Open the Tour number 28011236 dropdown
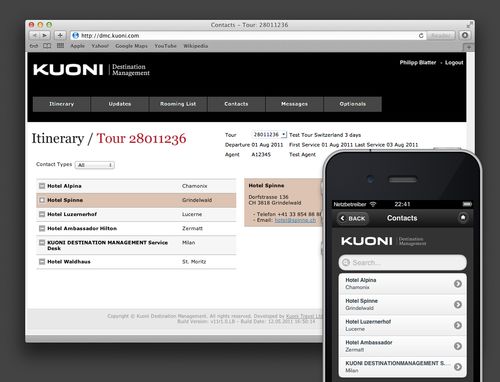The height and width of the screenshot is (382, 500). pos(269,135)
